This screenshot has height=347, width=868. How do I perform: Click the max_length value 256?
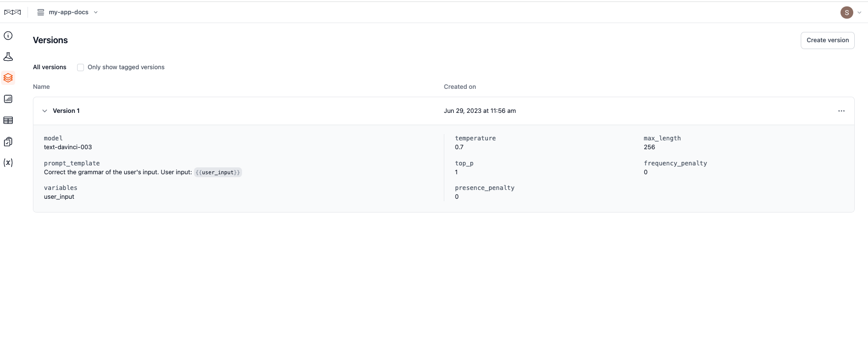coord(649,147)
